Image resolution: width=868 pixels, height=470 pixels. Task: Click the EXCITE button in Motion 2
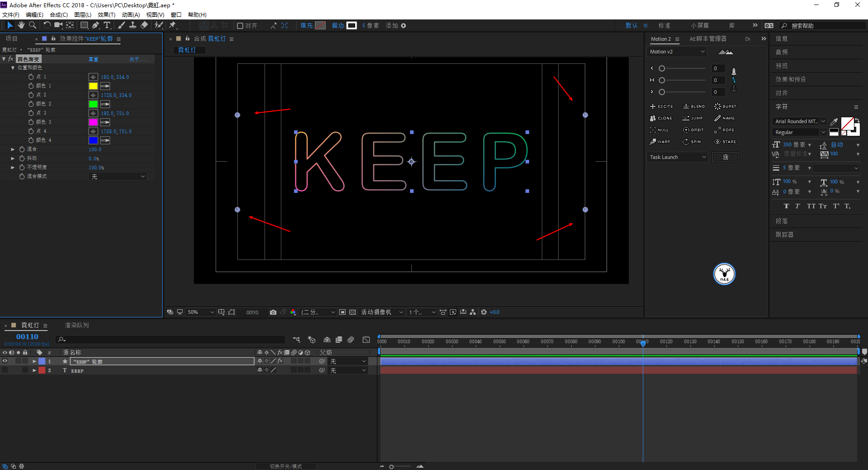pos(661,106)
